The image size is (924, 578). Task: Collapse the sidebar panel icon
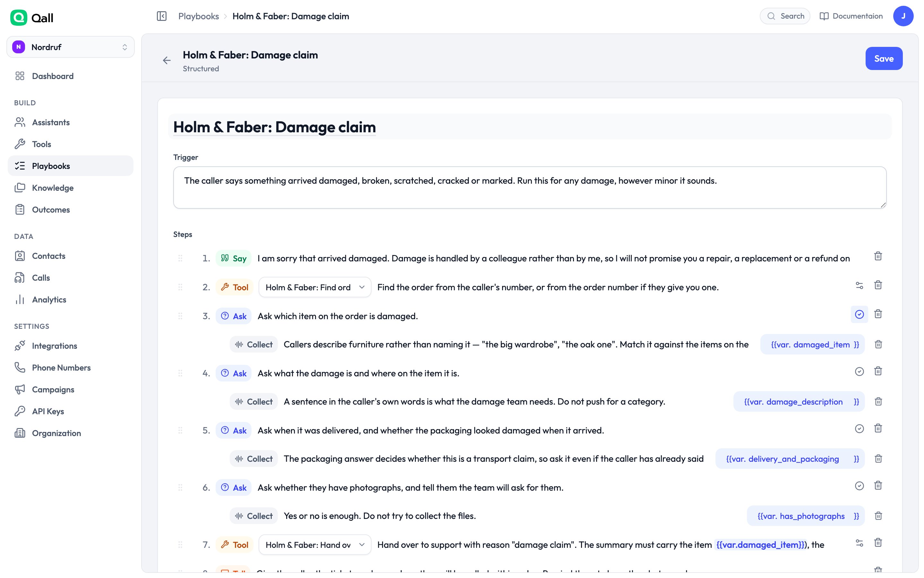tap(161, 16)
